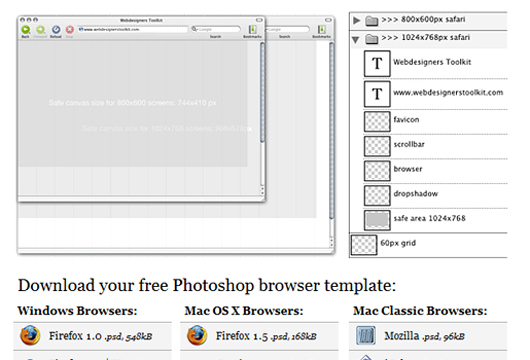Image resolution: width=530 pixels, height=360 pixels.
Task: Click the red Stop icon in Safari toolbar
Action: pos(70,30)
